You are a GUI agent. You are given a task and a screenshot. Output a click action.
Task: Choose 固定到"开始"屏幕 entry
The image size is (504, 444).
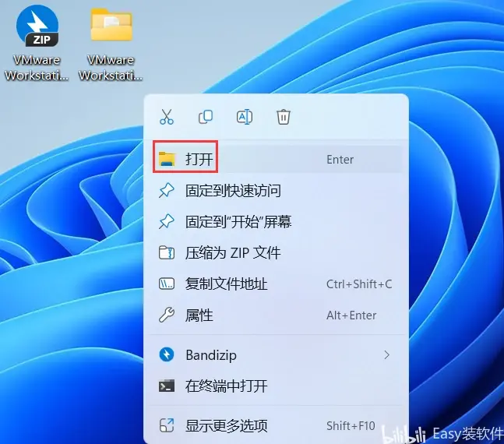click(277, 222)
